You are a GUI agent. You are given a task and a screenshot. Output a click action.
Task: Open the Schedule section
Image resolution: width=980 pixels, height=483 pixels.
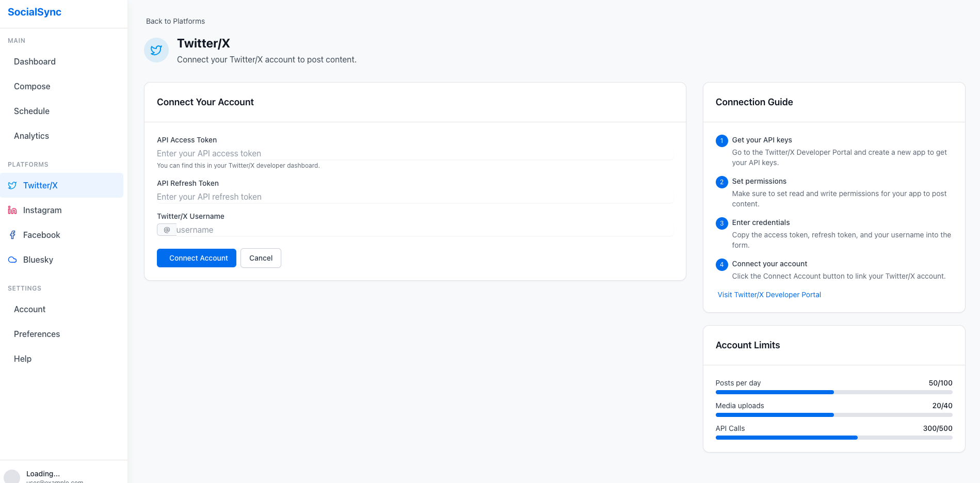31,111
